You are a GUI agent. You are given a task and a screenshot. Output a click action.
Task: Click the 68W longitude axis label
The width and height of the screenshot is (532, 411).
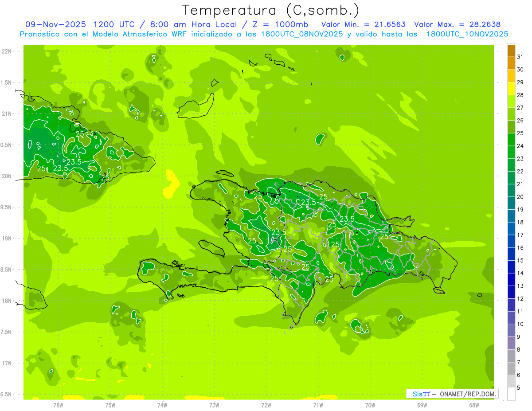tap(473, 405)
